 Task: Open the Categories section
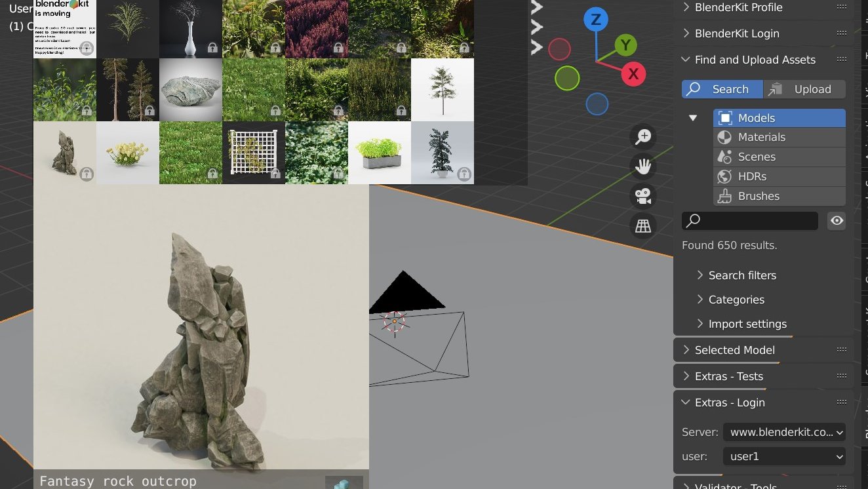736,300
